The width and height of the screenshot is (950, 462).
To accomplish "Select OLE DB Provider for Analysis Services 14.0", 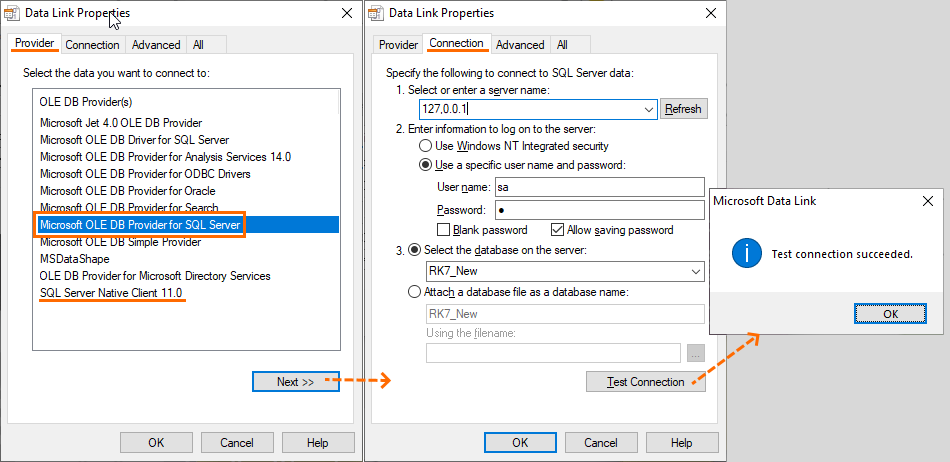I will 165,156.
